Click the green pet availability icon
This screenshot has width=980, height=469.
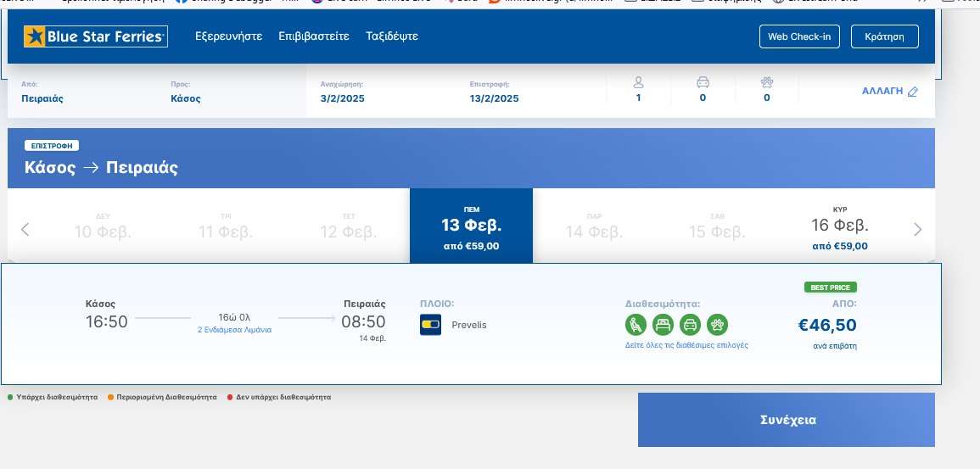[x=717, y=324]
